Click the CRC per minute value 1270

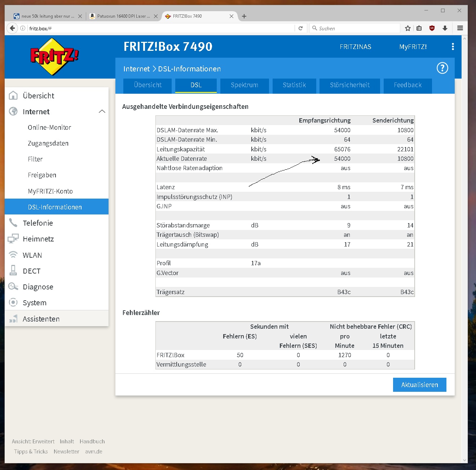click(x=345, y=355)
